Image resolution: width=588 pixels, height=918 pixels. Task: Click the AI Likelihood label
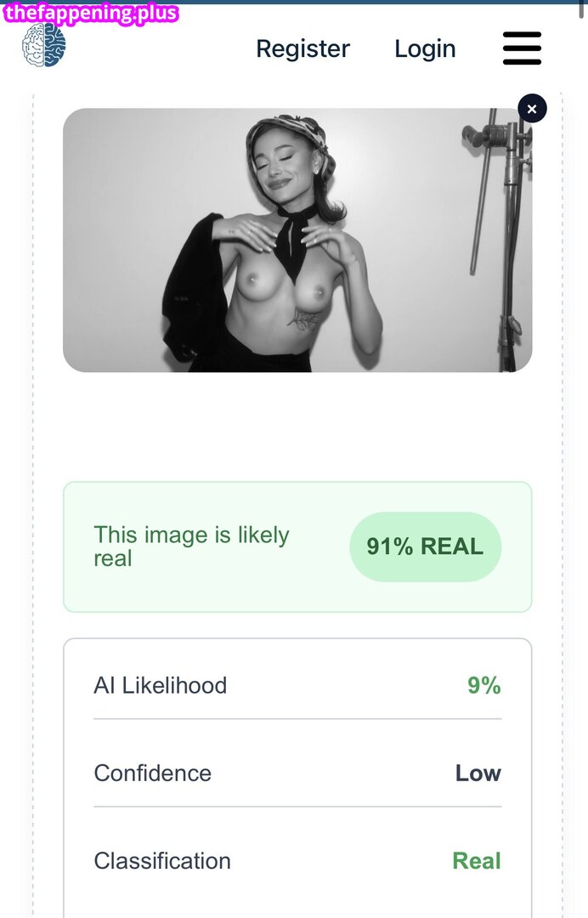(x=161, y=686)
